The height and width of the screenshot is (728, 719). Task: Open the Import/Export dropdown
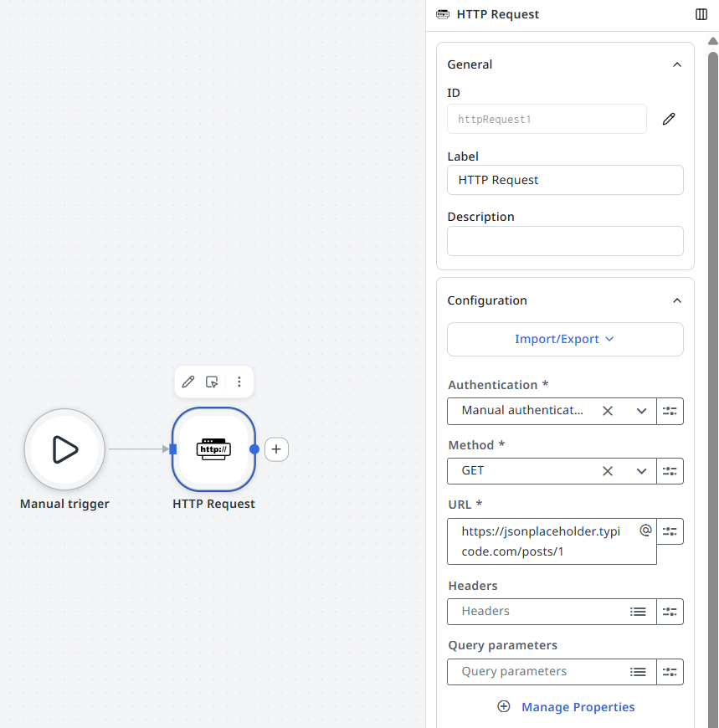coord(565,340)
